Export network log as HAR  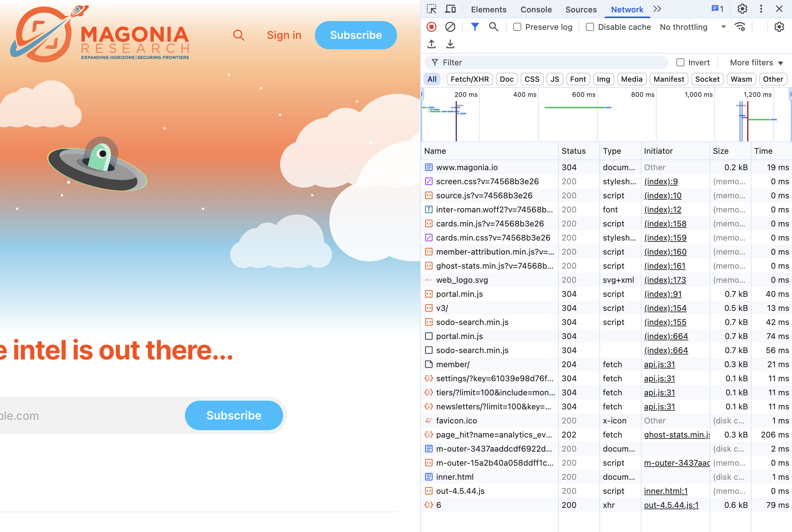click(x=450, y=44)
